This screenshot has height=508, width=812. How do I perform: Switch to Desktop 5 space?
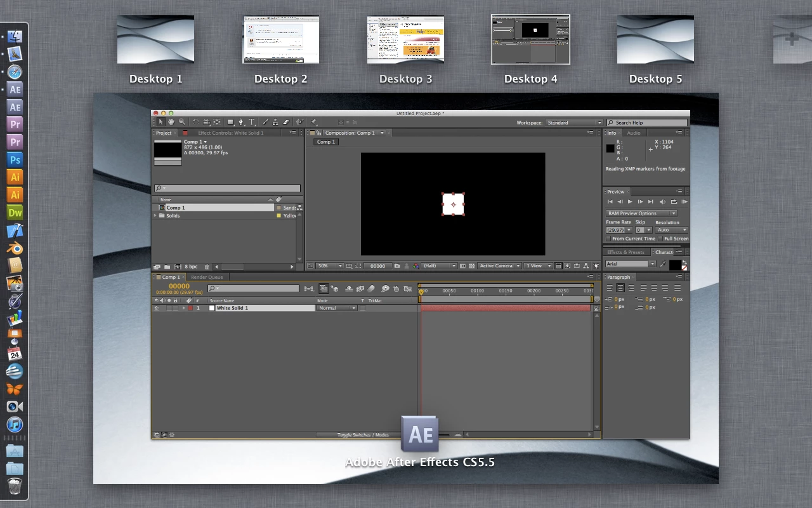click(655, 39)
